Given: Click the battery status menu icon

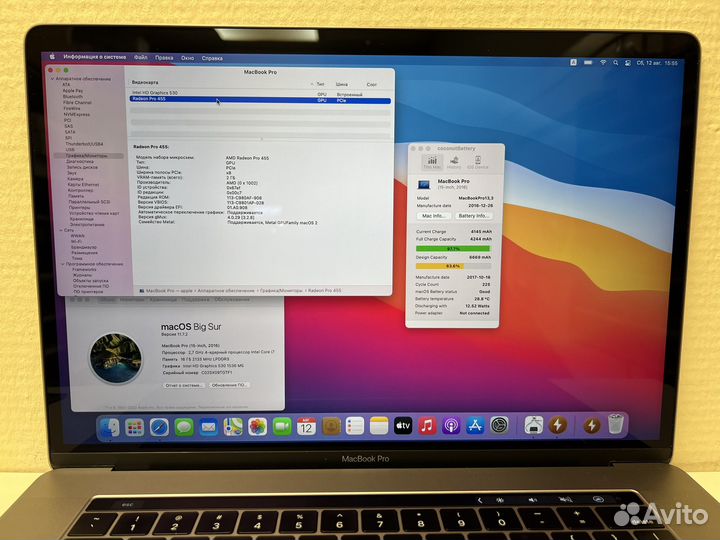Looking at the screenshot, I should tap(588, 62).
